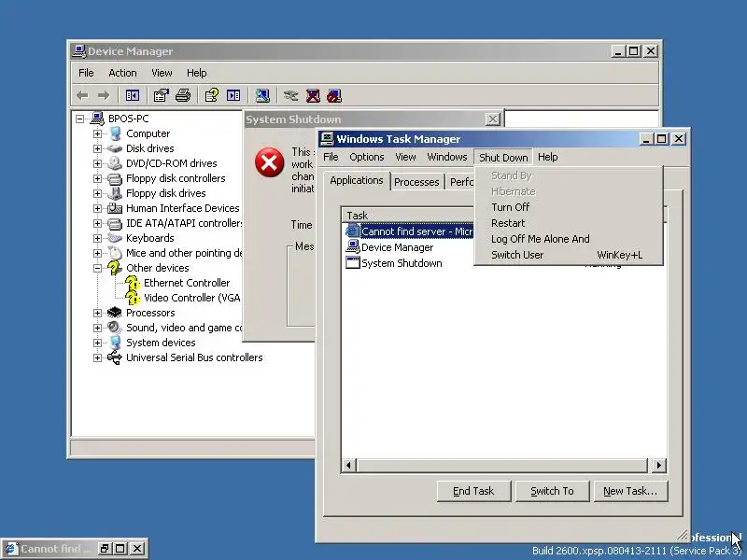Switch to the Processes tab

pos(416,182)
